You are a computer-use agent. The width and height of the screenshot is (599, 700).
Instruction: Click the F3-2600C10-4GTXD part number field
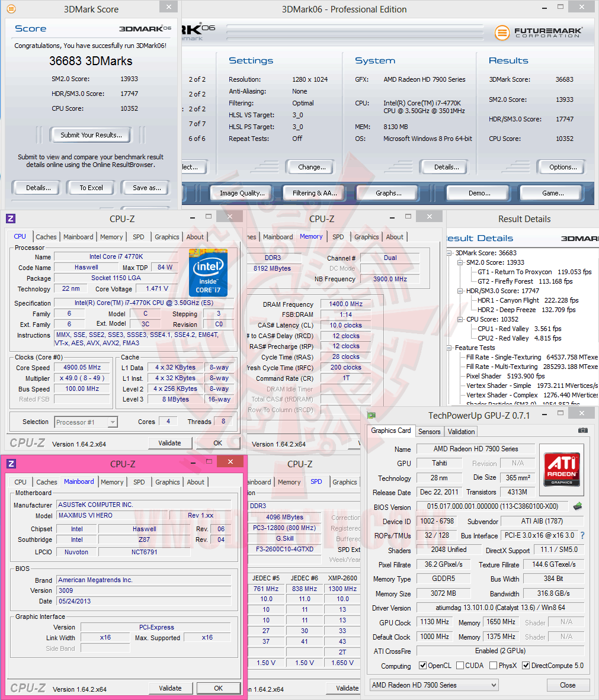[x=284, y=549]
